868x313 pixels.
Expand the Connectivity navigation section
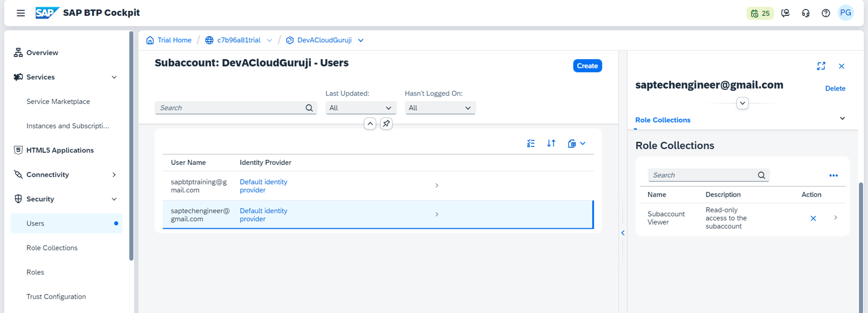pyautogui.click(x=114, y=175)
